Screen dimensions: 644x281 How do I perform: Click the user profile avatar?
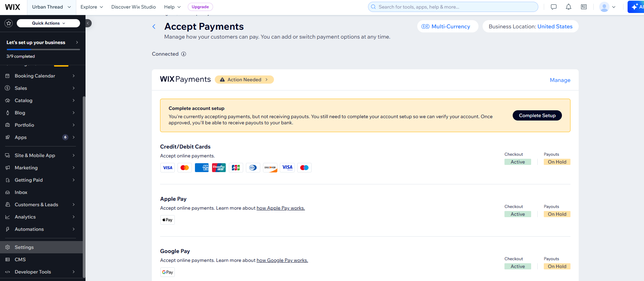coord(604,7)
